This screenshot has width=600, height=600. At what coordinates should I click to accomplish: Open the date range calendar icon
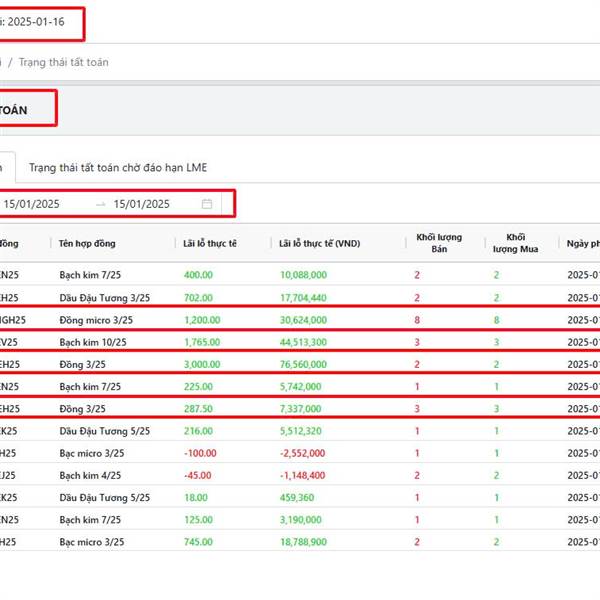(207, 204)
